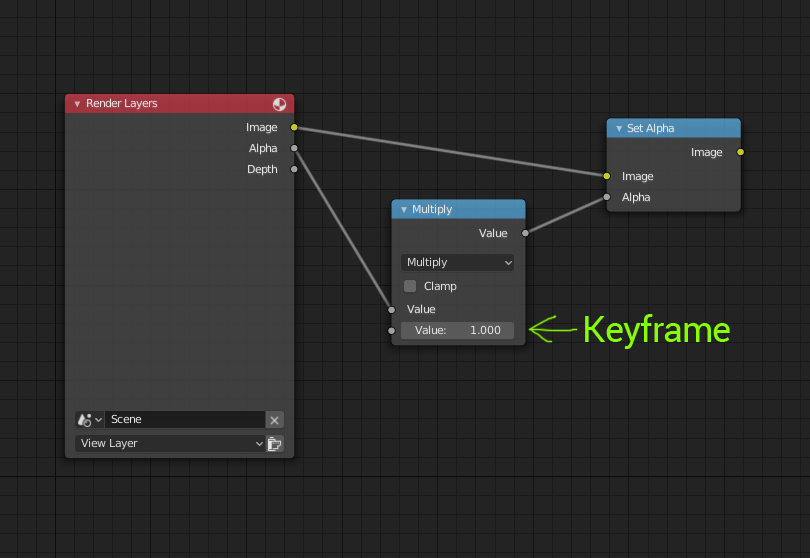This screenshot has width=810, height=558.
Task: Click Multiply first Value input socket
Action: 392,309
